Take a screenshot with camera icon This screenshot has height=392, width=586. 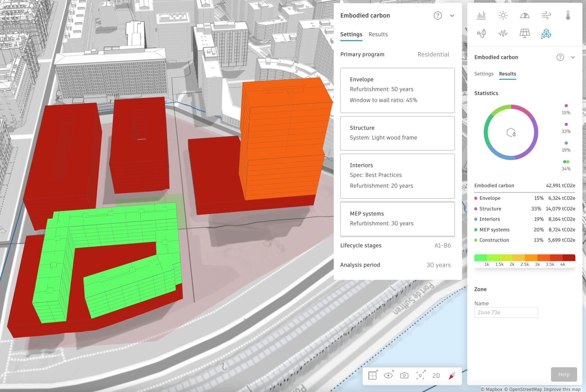pyautogui.click(x=404, y=376)
